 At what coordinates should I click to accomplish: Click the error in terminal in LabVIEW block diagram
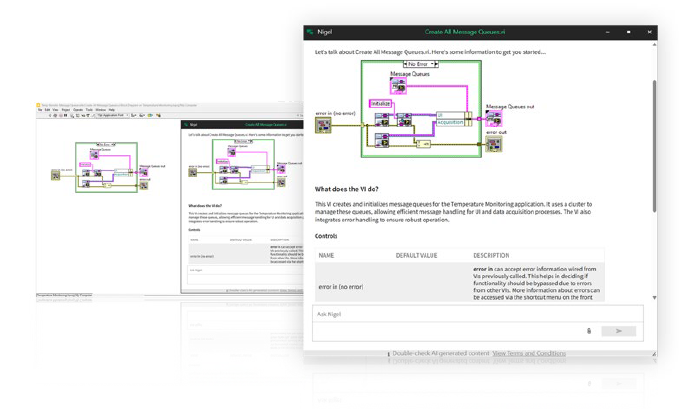[x=55, y=175]
